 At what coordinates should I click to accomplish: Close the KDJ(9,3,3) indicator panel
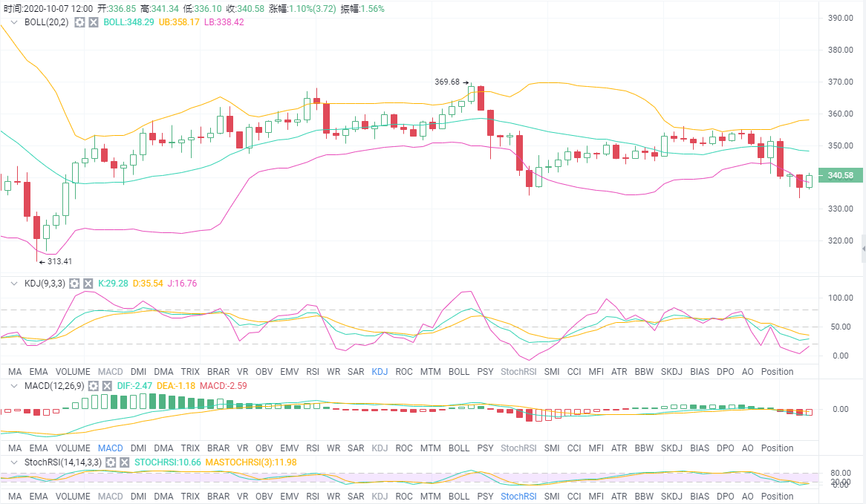click(x=88, y=284)
